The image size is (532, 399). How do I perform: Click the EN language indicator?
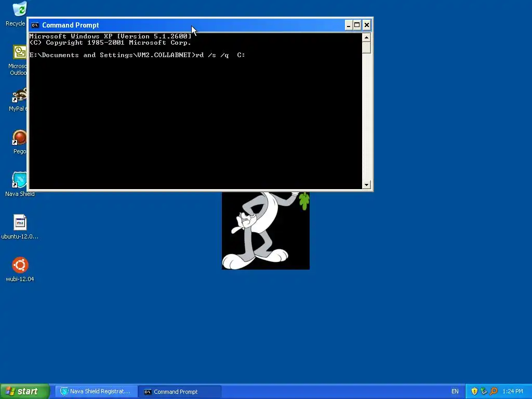click(x=455, y=391)
